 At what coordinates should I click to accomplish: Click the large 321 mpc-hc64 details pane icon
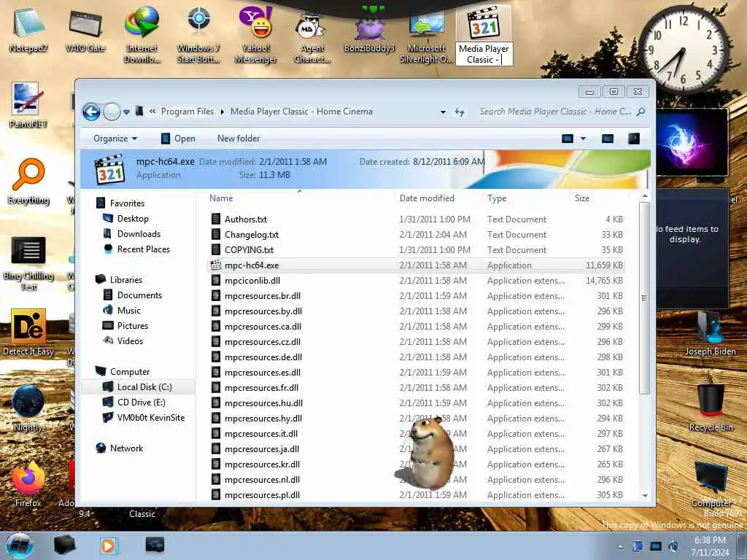point(110,169)
